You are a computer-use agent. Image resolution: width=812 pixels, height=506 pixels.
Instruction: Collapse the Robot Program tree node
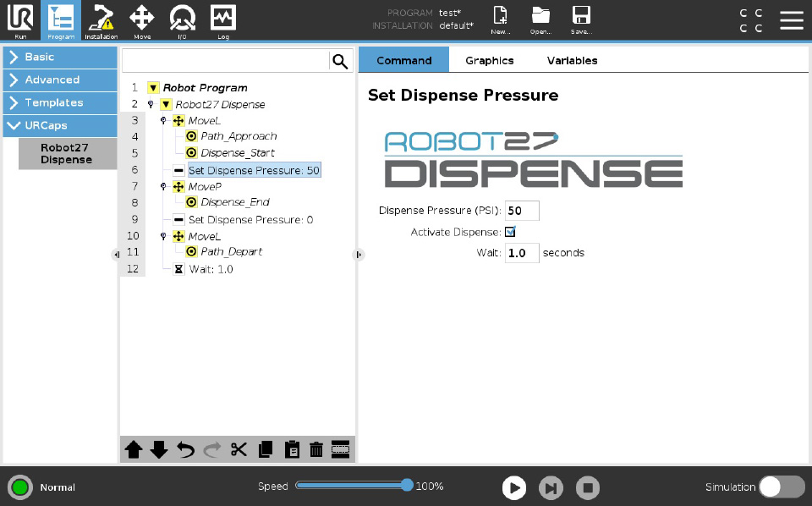pos(153,87)
